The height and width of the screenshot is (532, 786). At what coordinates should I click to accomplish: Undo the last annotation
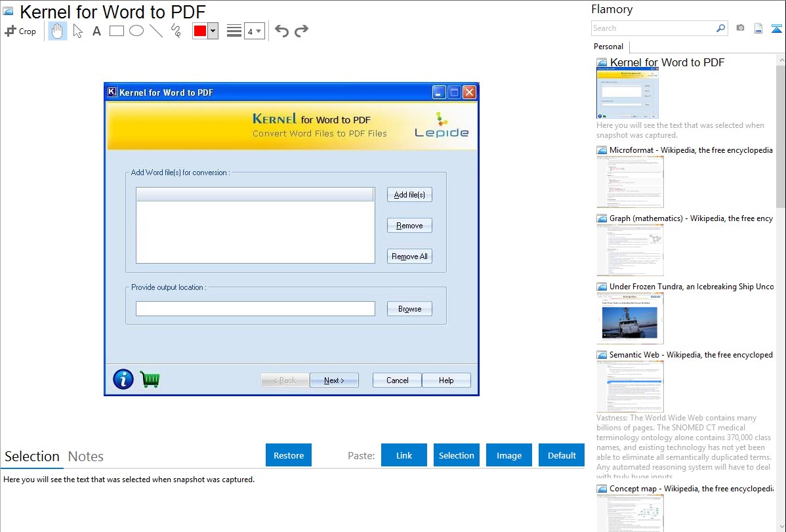[281, 31]
